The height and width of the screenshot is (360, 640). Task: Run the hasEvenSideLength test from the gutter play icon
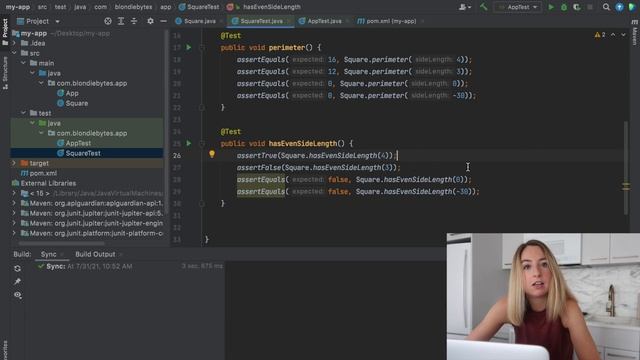point(189,143)
